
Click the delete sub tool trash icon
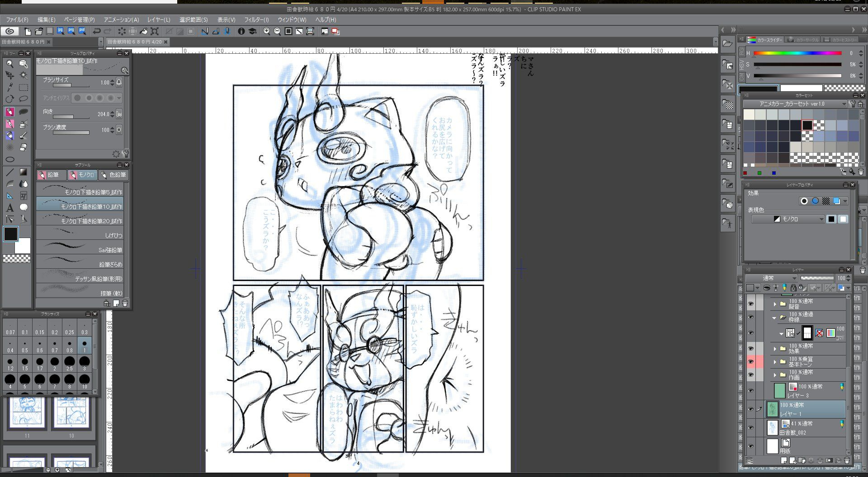tap(125, 303)
